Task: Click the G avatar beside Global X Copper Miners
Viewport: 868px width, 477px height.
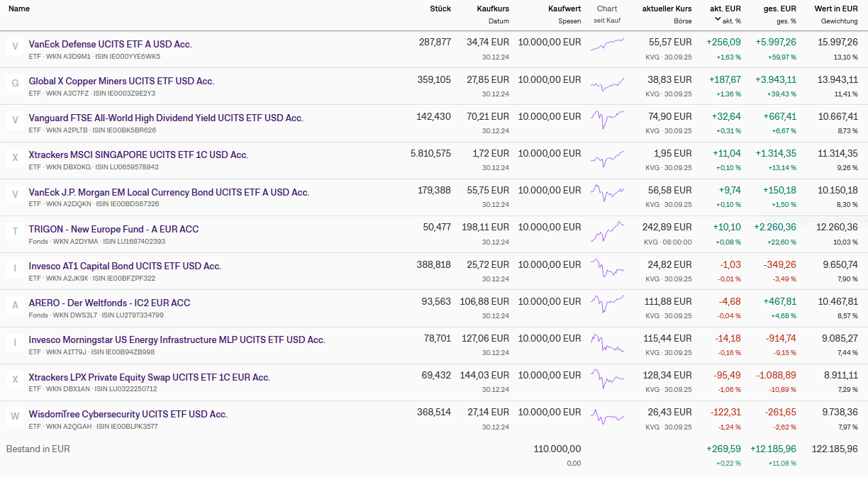Action: 15,84
